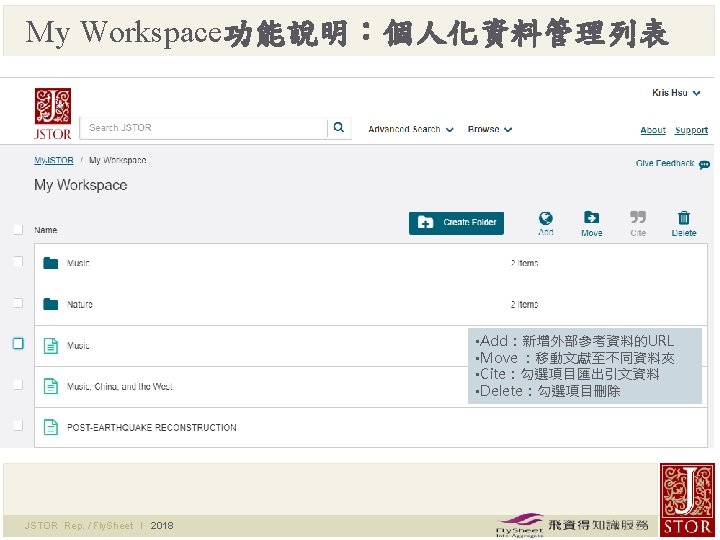Click document icon for Music, China, and the West
Viewport: 720px width, 540px height.
coord(51,386)
